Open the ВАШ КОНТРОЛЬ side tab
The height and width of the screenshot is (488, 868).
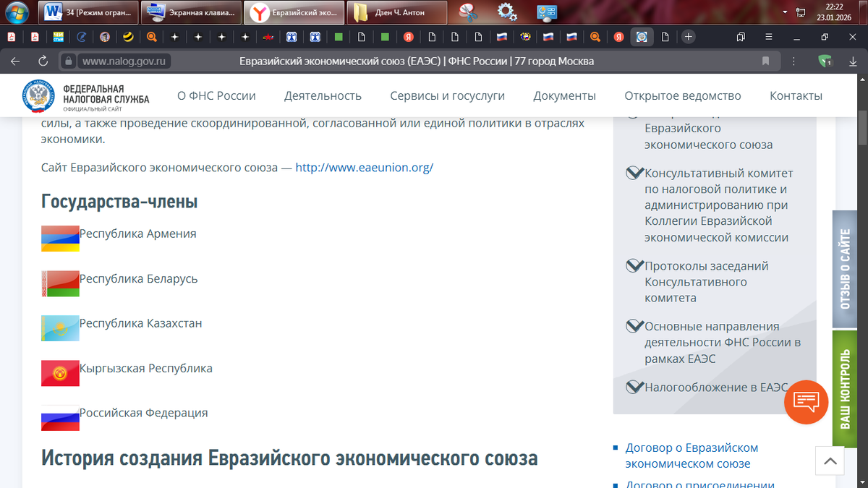(845, 390)
